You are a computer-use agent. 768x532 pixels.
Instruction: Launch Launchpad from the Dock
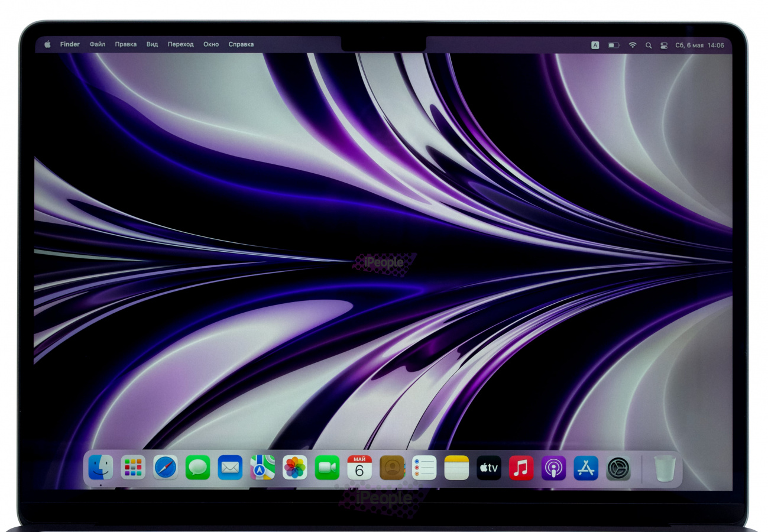click(133, 468)
